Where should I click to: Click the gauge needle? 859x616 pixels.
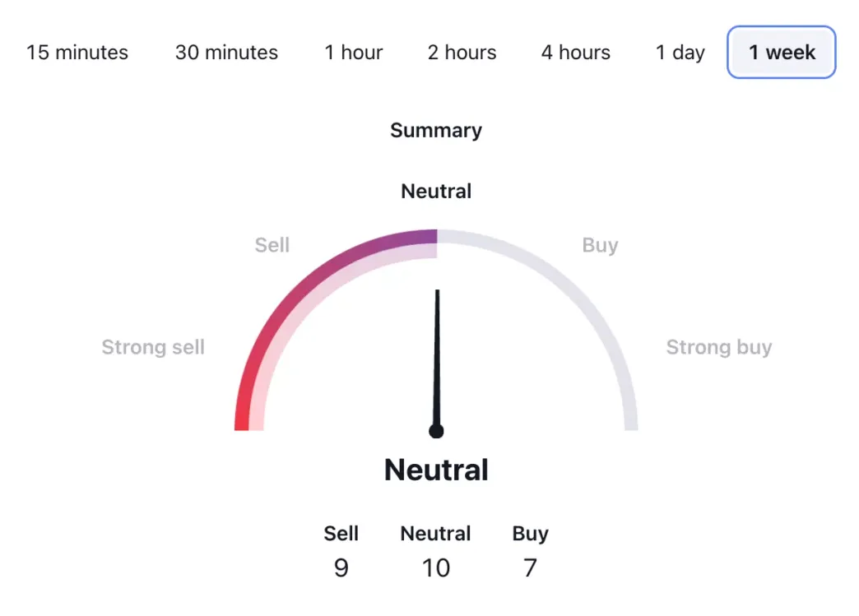tap(437, 362)
